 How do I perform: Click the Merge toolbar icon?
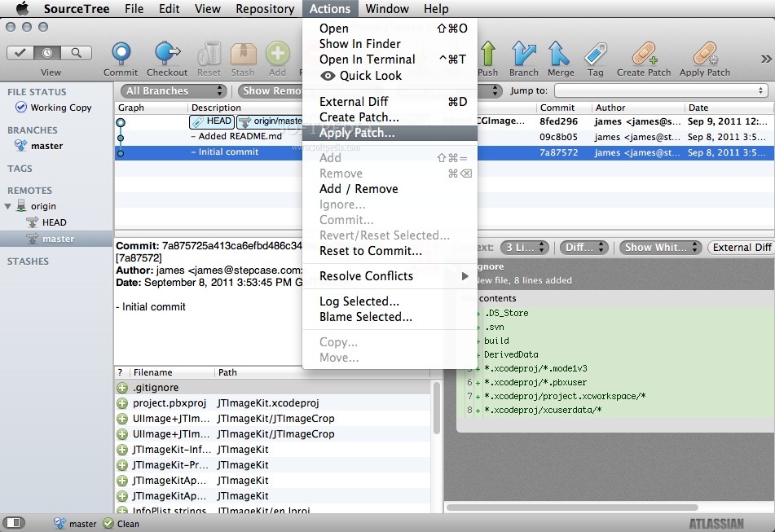pos(560,53)
